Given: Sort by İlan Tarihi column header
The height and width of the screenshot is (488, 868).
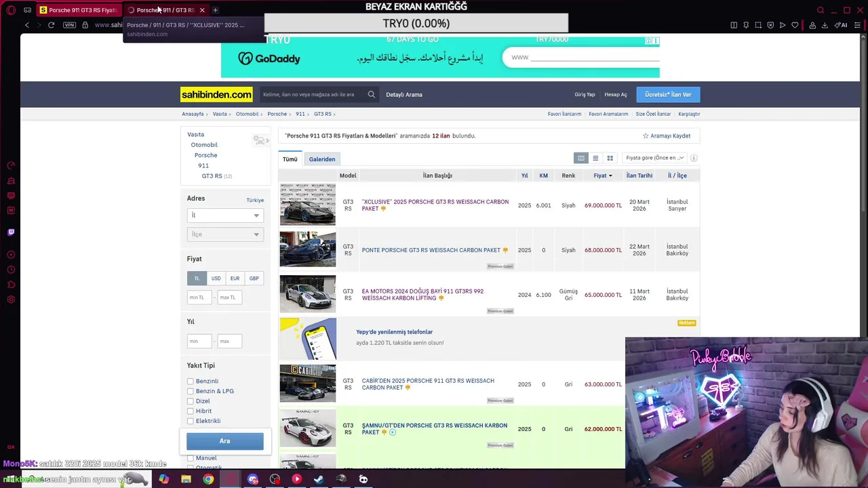Looking at the screenshot, I should (639, 176).
